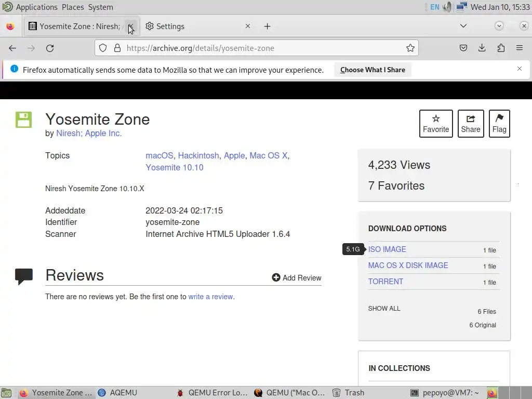The width and height of the screenshot is (532, 399).
Task: Dismiss the Firefox data notification bar
Action: (x=520, y=69)
